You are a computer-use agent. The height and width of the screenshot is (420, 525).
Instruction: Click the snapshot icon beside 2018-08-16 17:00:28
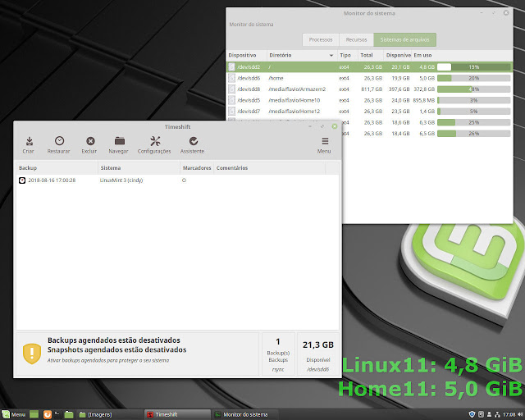click(x=22, y=180)
